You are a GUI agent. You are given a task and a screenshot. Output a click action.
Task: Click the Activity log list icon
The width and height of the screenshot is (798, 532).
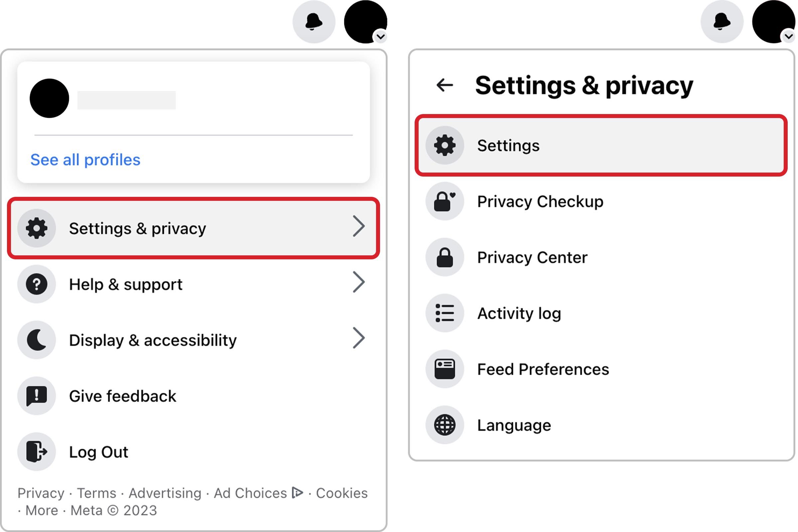(x=445, y=314)
